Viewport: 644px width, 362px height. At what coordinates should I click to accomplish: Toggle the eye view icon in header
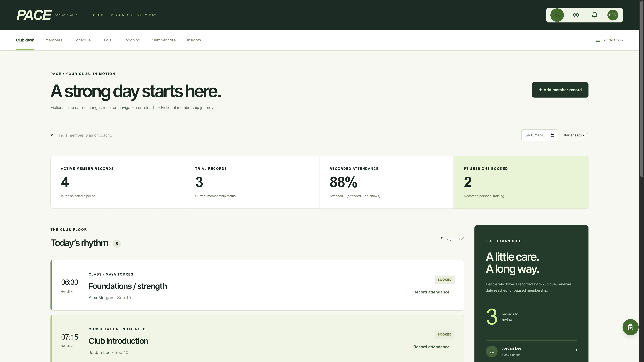pos(576,15)
